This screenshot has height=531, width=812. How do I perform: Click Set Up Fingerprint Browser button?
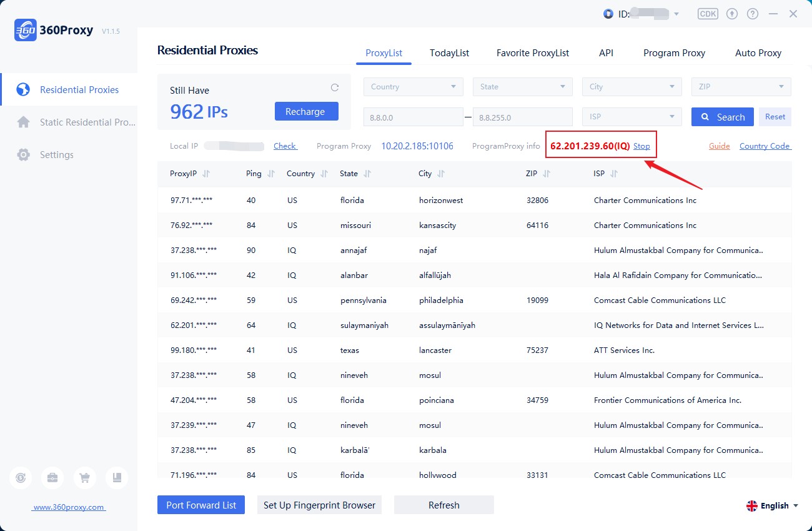(x=319, y=505)
